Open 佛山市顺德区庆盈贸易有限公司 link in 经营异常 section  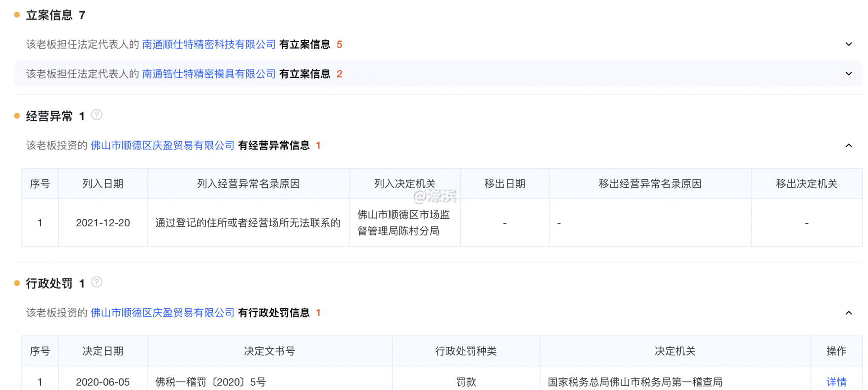(162, 145)
